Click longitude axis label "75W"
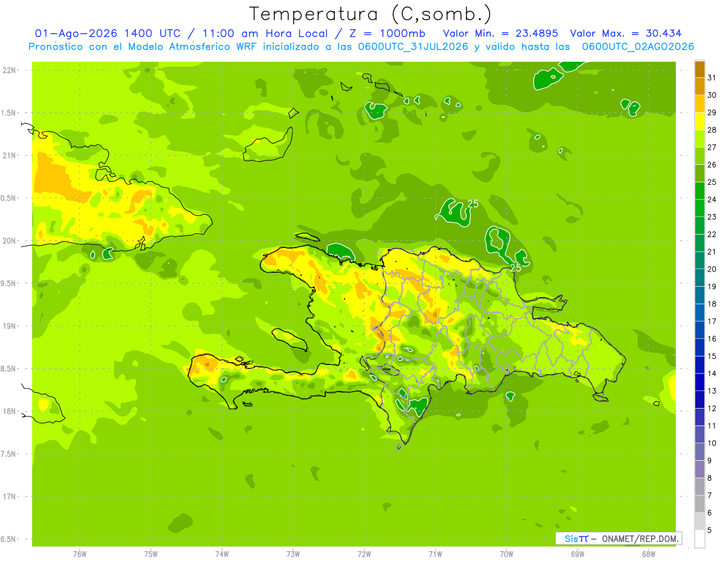This screenshot has height=562, width=728. tap(151, 554)
